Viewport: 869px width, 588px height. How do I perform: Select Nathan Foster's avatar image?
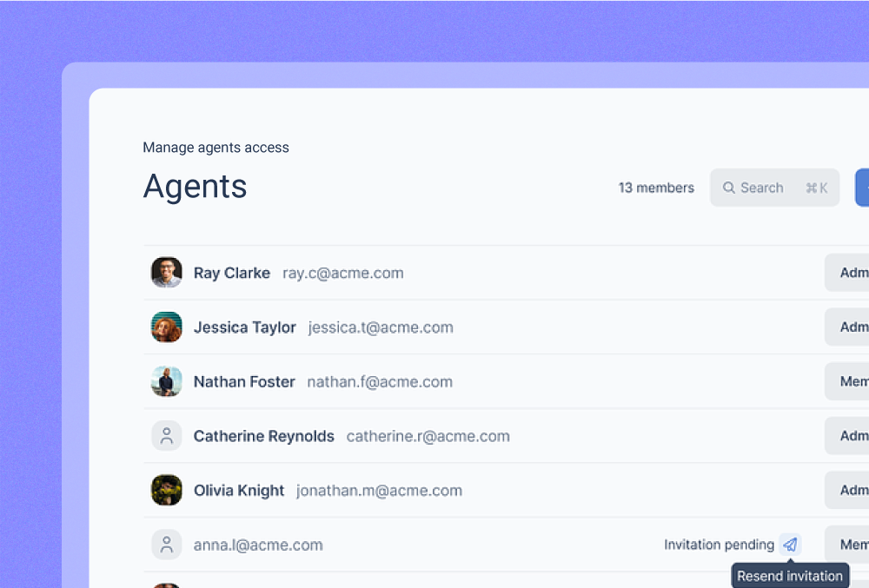166,381
